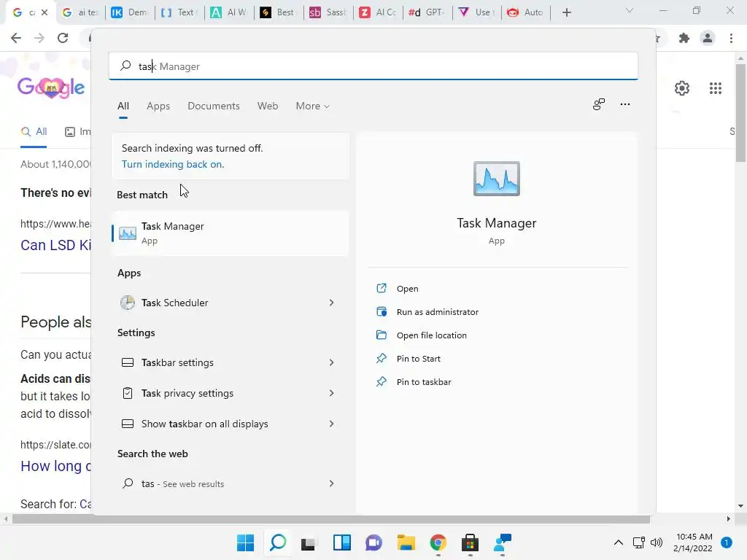Click the Task Scheduler app icon
Viewport: 747px width, 560px height.
(127, 303)
